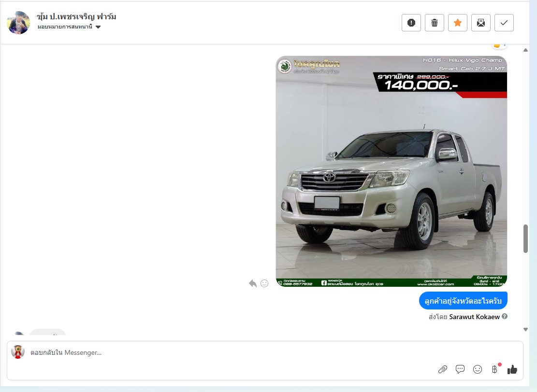Delete conversation using trash icon
Screen dimensions: 537x392
[434, 23]
